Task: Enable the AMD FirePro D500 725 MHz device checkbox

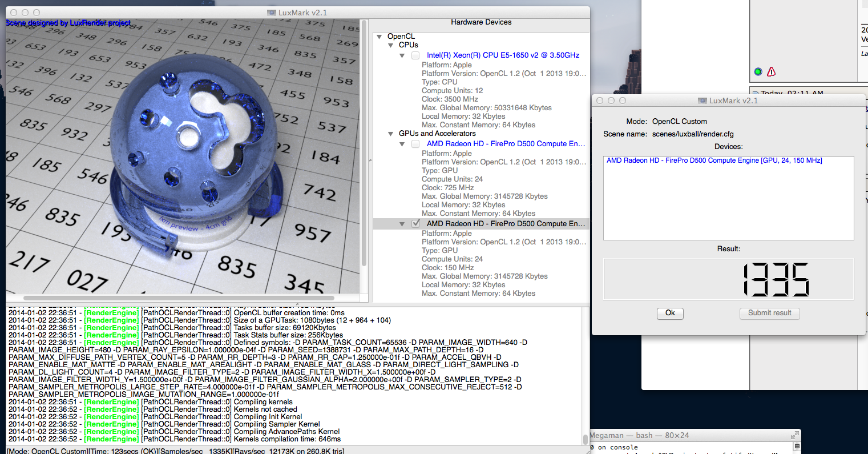Action: tap(415, 144)
